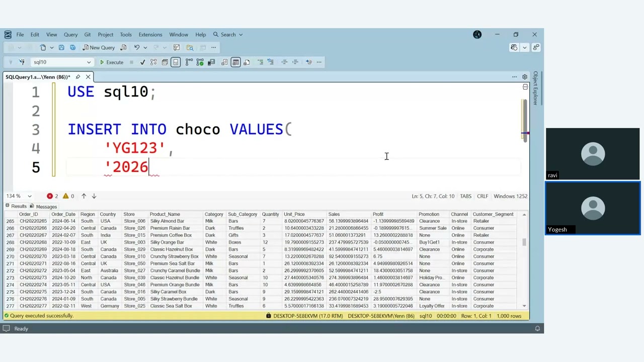Click the activity monitor icon in toolbar
Viewport: 644px width, 362px height.
[x=177, y=47]
